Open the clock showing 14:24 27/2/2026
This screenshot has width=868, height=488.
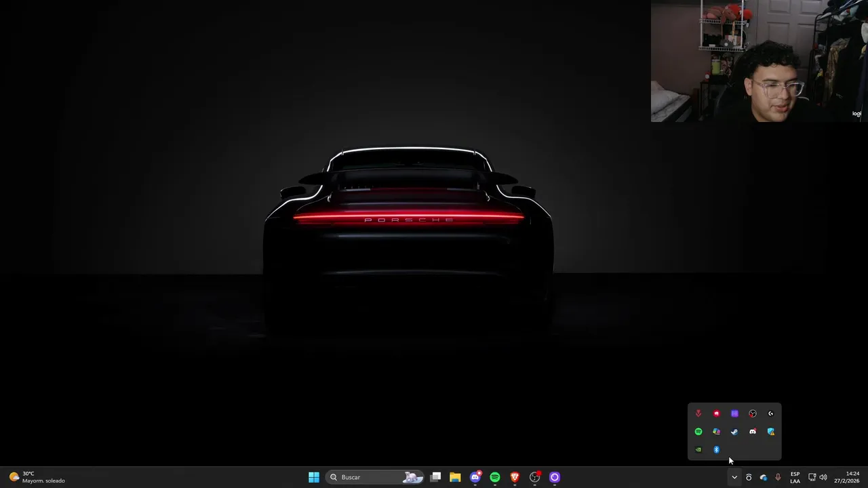click(847, 477)
